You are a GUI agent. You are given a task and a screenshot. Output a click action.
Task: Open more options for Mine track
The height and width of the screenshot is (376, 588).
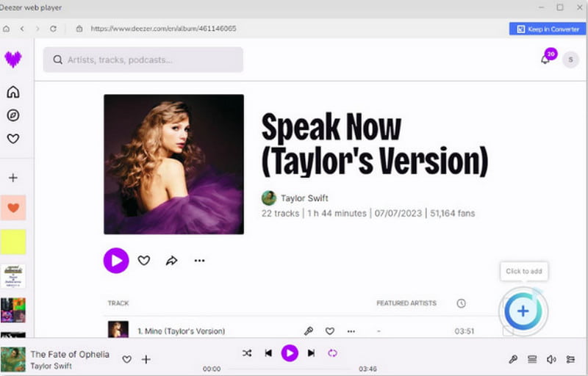351,331
